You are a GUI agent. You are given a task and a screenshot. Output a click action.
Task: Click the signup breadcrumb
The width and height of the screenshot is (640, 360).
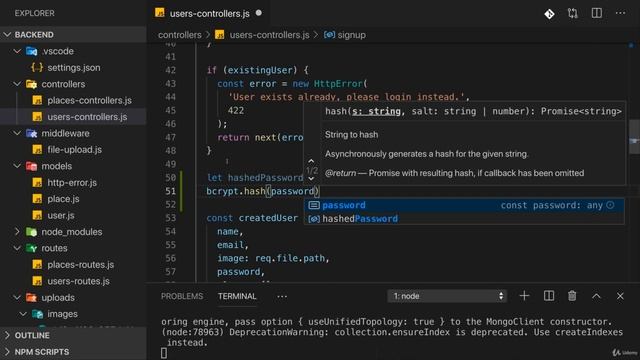351,35
